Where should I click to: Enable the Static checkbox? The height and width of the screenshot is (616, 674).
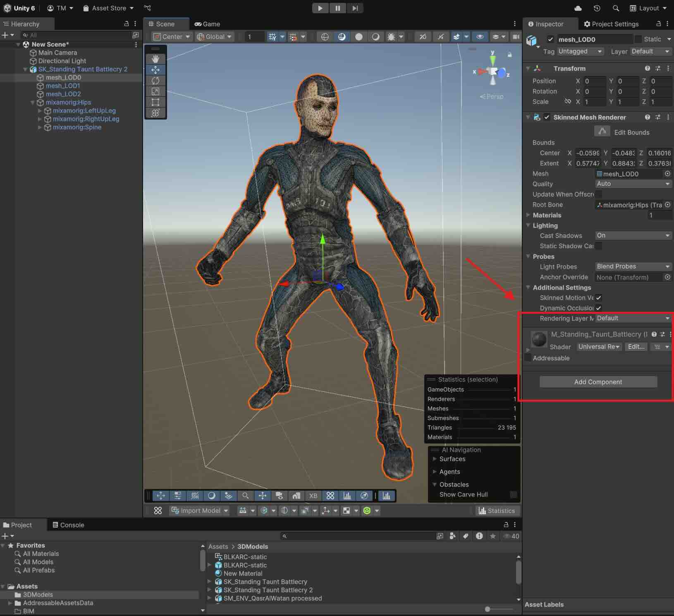pyautogui.click(x=638, y=39)
